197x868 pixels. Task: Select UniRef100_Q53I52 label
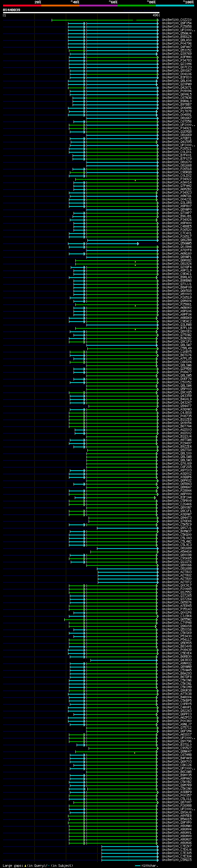coord(177,50)
